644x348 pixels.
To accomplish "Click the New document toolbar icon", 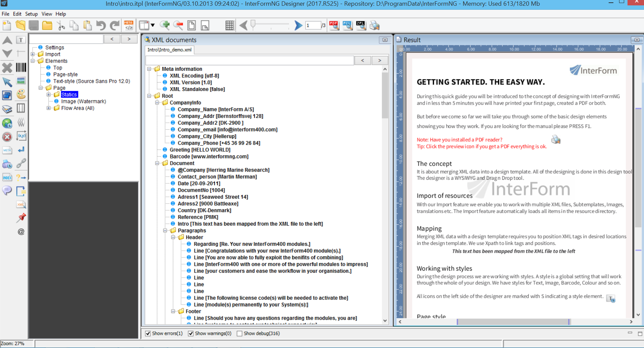I will pos(7,26).
